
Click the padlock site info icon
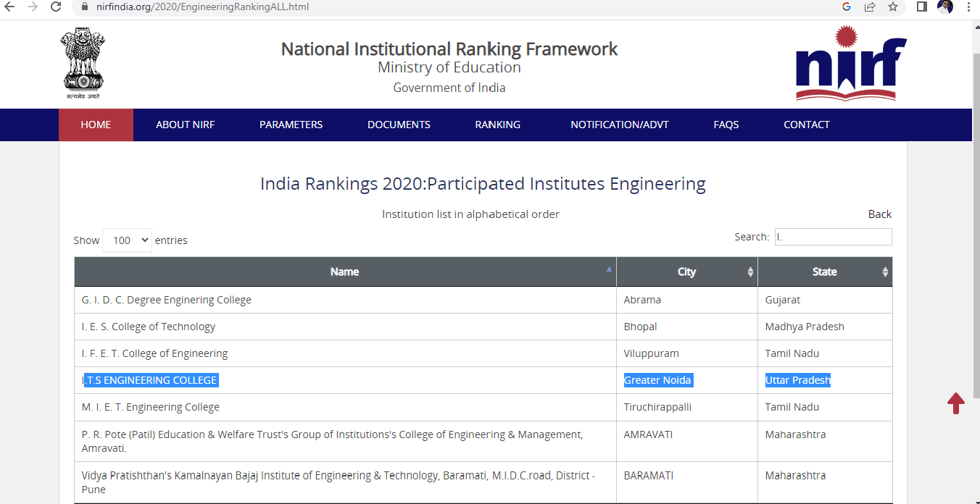pyautogui.click(x=86, y=7)
